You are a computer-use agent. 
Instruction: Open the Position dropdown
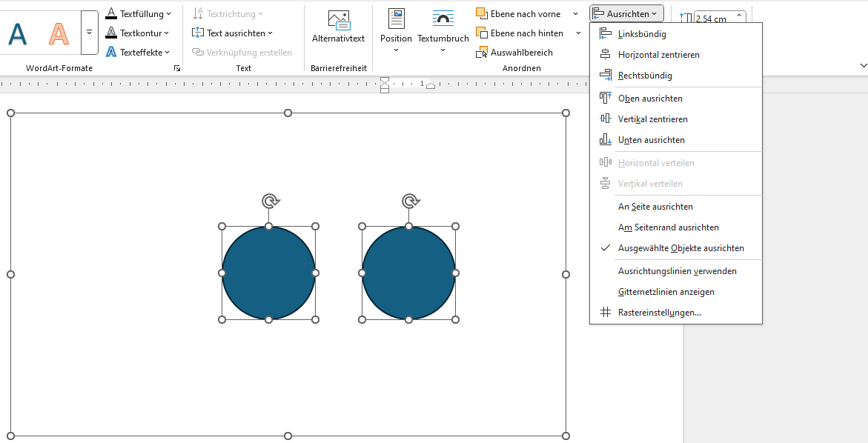(396, 32)
